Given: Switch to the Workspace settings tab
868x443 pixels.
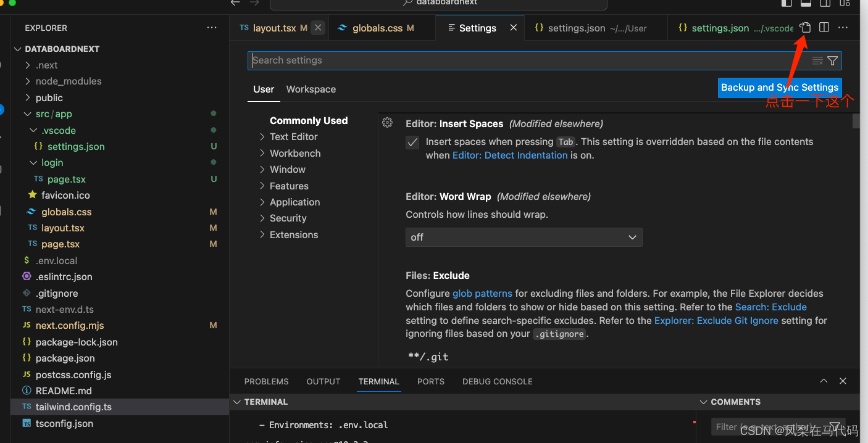Looking at the screenshot, I should 311,89.
